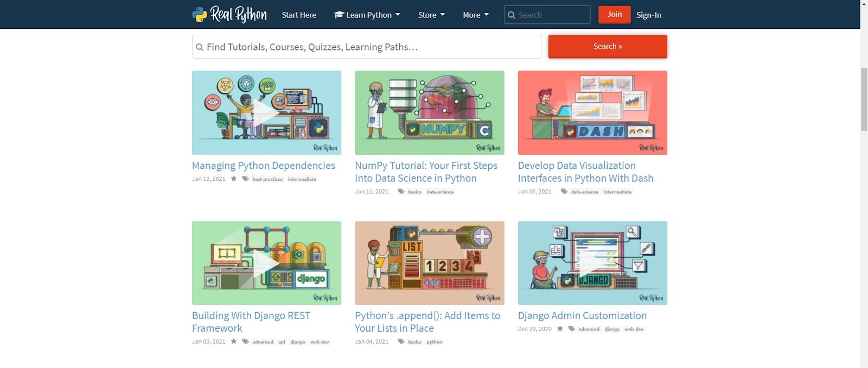Open the Sign-In link
The width and height of the screenshot is (868, 368).
pyautogui.click(x=649, y=15)
